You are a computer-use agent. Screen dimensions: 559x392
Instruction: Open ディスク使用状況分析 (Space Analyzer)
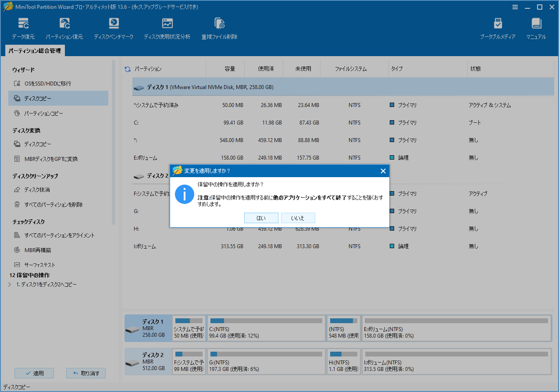tap(167, 27)
